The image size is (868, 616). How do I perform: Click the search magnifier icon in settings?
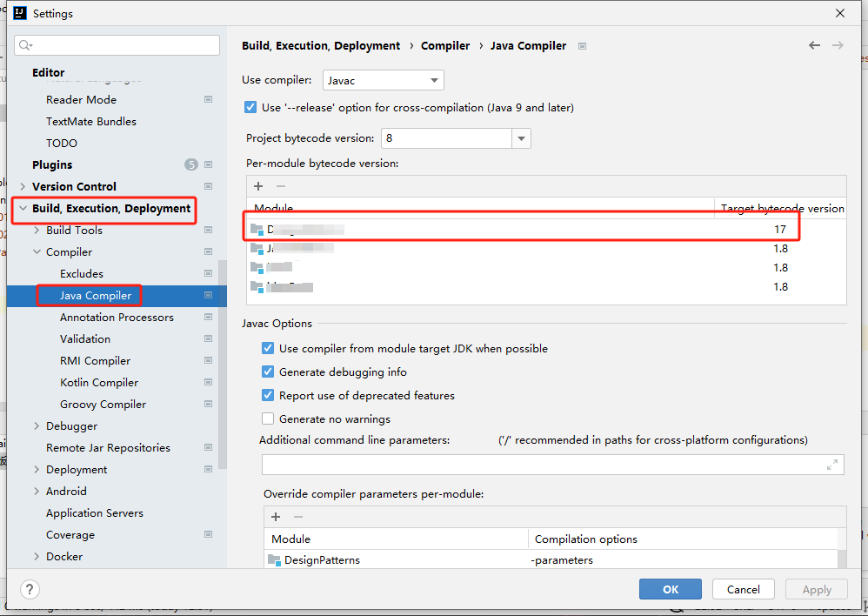pos(25,45)
